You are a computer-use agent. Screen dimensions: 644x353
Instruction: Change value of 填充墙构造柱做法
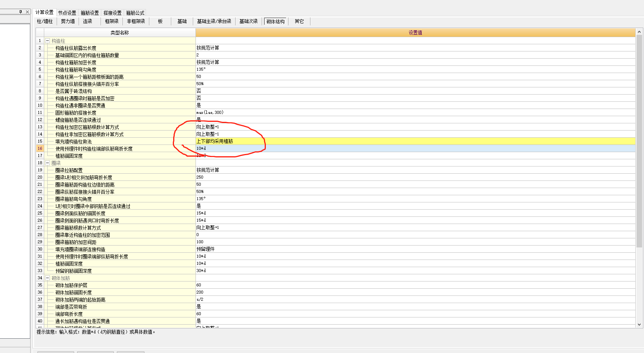click(x=415, y=142)
